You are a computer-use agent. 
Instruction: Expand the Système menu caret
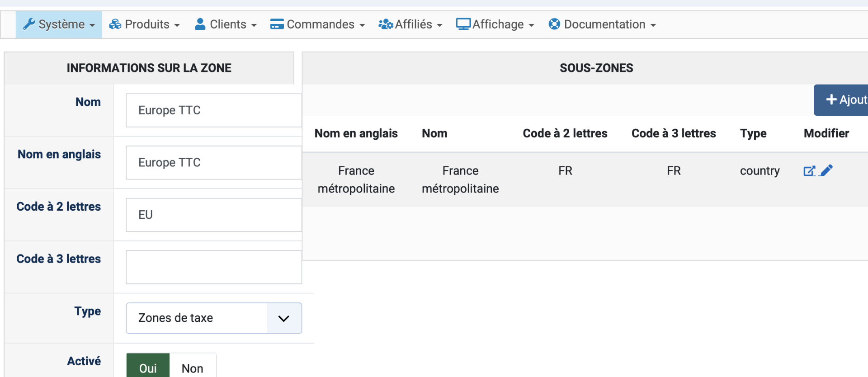pos(92,25)
